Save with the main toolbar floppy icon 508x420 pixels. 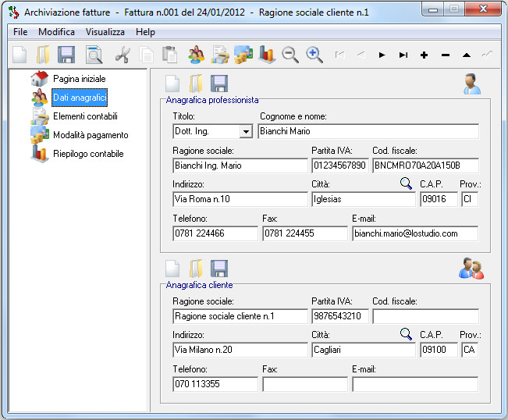[x=66, y=55]
